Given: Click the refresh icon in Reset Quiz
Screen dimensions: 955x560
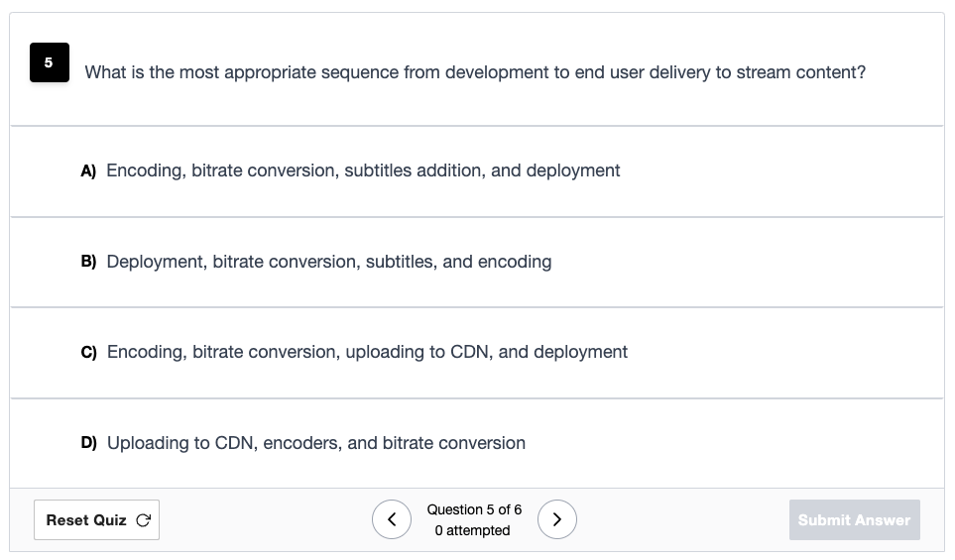Looking at the screenshot, I should click(143, 520).
